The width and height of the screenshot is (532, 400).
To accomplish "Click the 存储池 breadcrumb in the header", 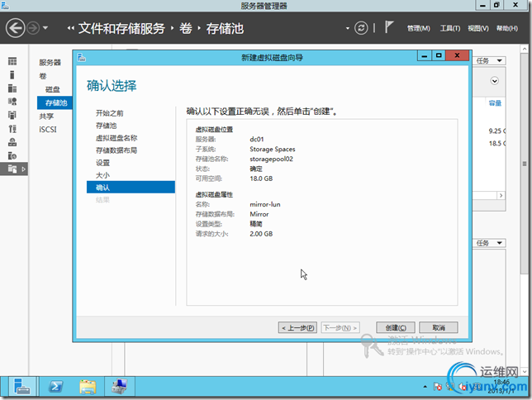I will [x=225, y=28].
